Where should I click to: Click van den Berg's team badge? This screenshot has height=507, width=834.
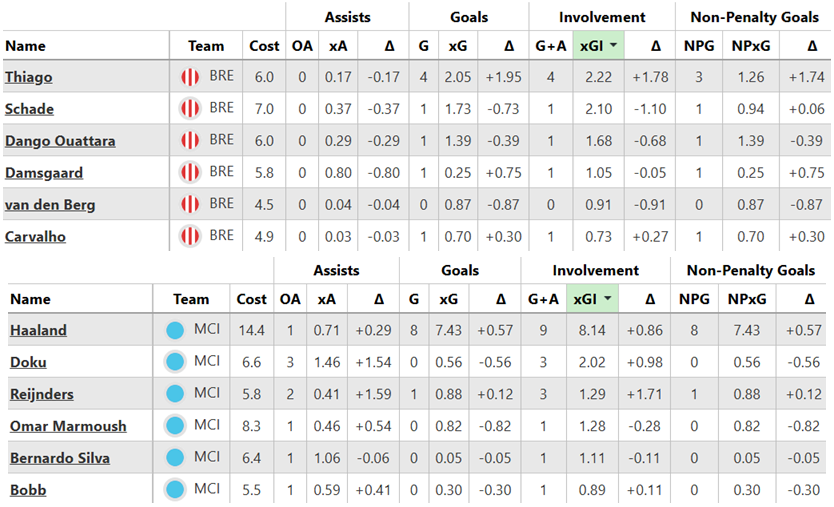click(x=189, y=205)
